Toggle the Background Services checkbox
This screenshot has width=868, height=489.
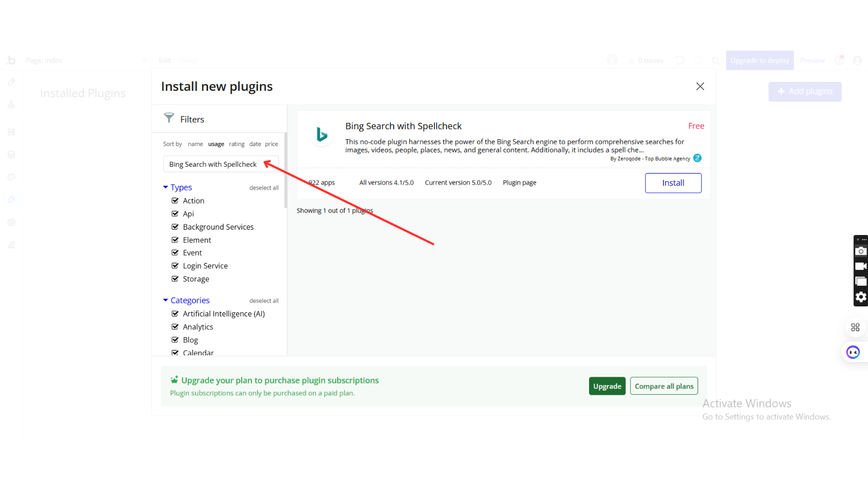(x=175, y=227)
